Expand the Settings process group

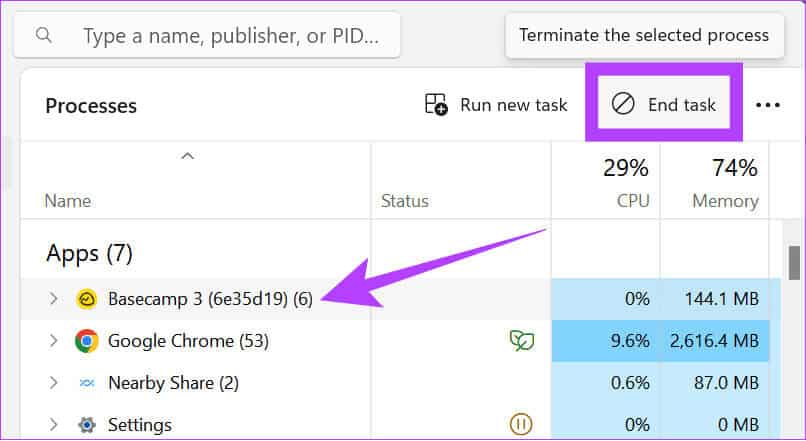point(53,425)
